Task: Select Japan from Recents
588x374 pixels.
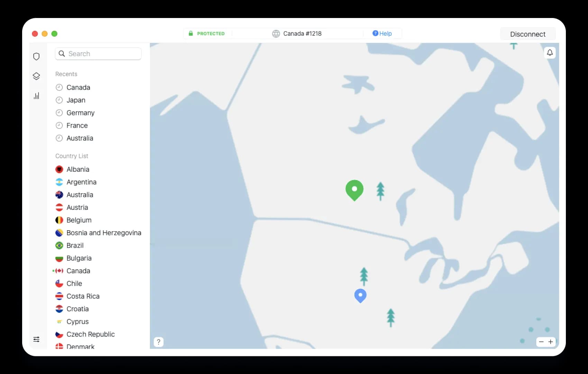Action: click(x=76, y=100)
